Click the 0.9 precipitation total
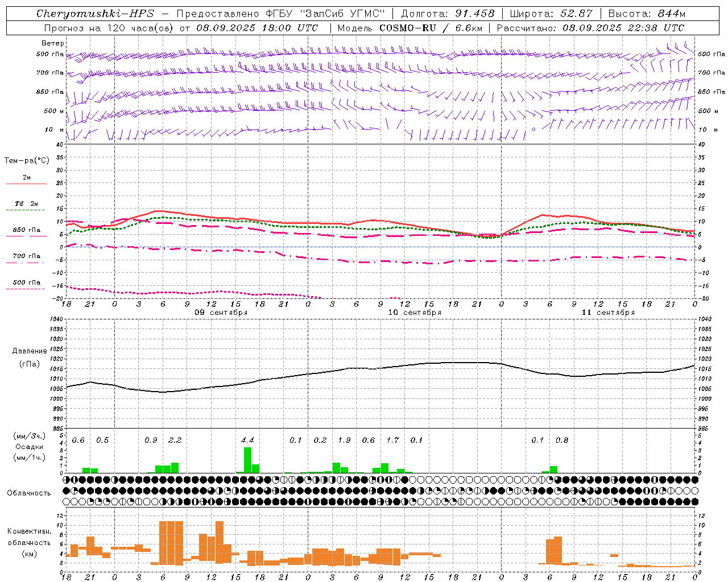 click(x=151, y=440)
